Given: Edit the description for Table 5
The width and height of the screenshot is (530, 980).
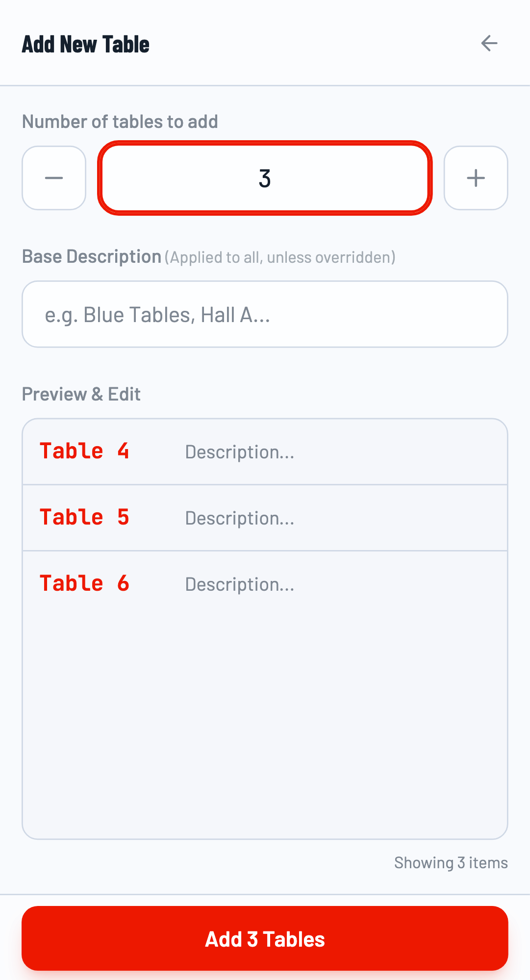Looking at the screenshot, I should (239, 518).
